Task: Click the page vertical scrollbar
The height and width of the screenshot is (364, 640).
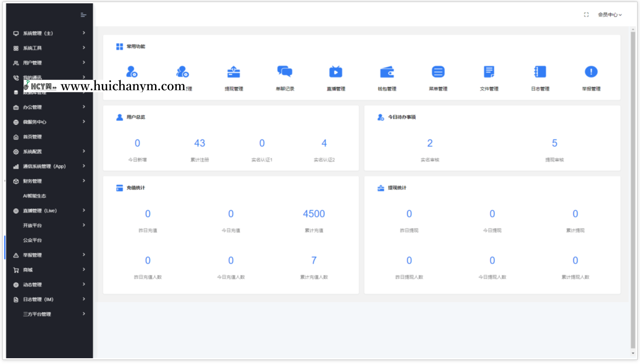Action: pyautogui.click(x=633, y=190)
